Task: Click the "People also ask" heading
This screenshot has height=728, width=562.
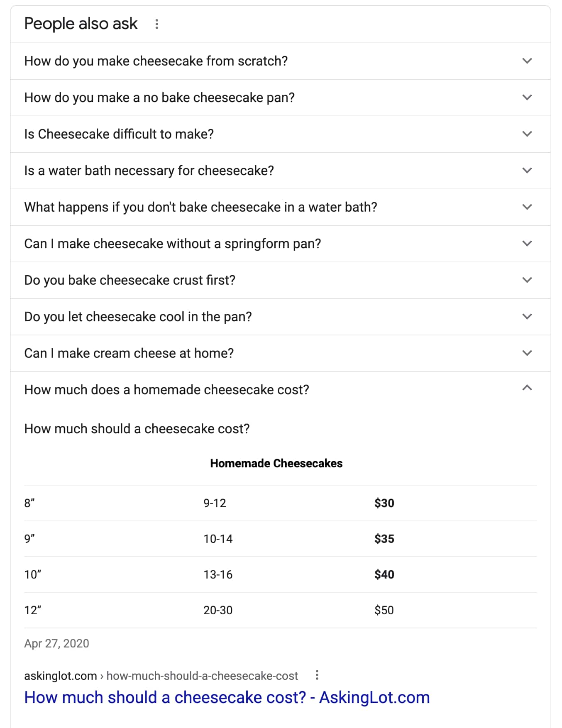Action: point(81,24)
